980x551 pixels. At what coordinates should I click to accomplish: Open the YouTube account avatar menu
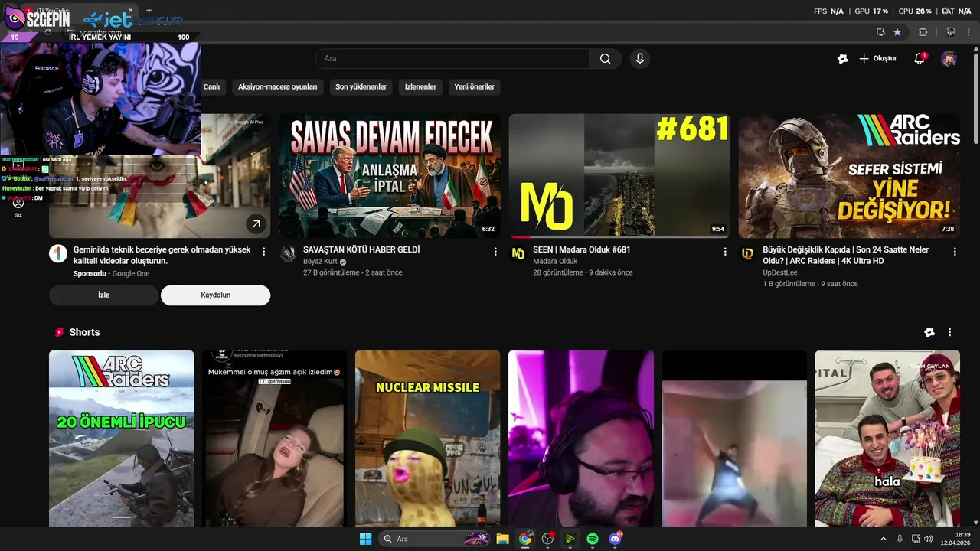click(x=949, y=59)
